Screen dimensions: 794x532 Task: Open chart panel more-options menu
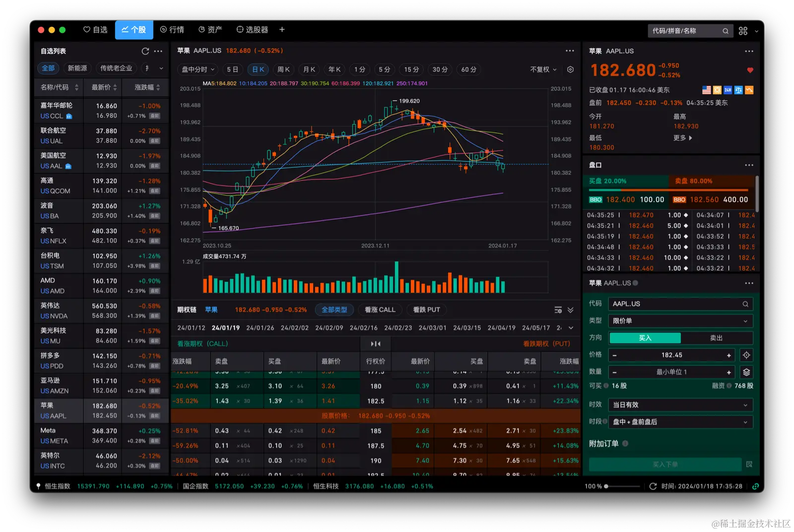pos(570,51)
